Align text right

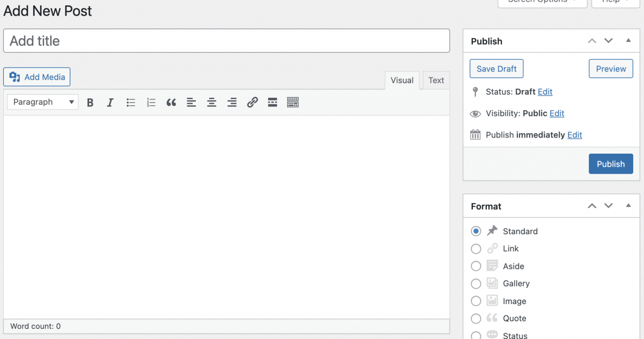click(x=232, y=102)
